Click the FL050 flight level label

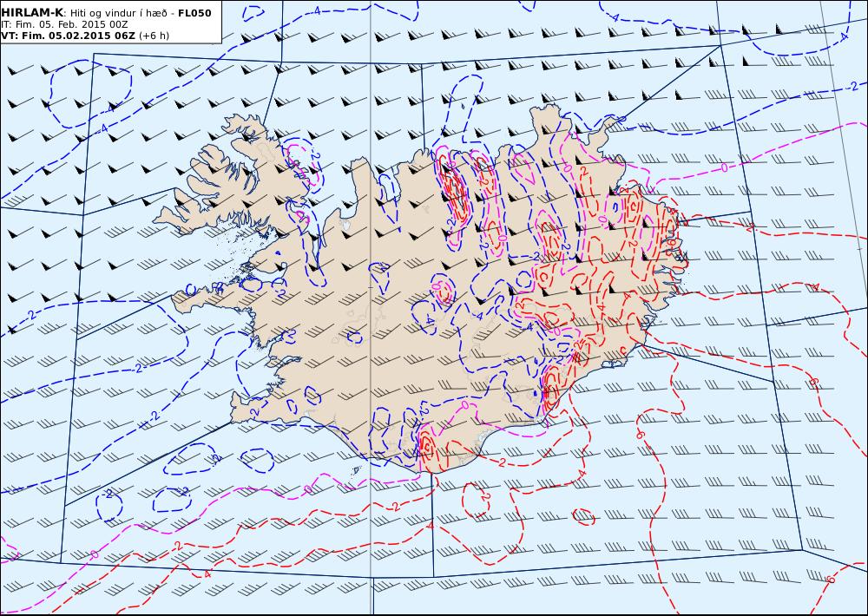point(194,13)
